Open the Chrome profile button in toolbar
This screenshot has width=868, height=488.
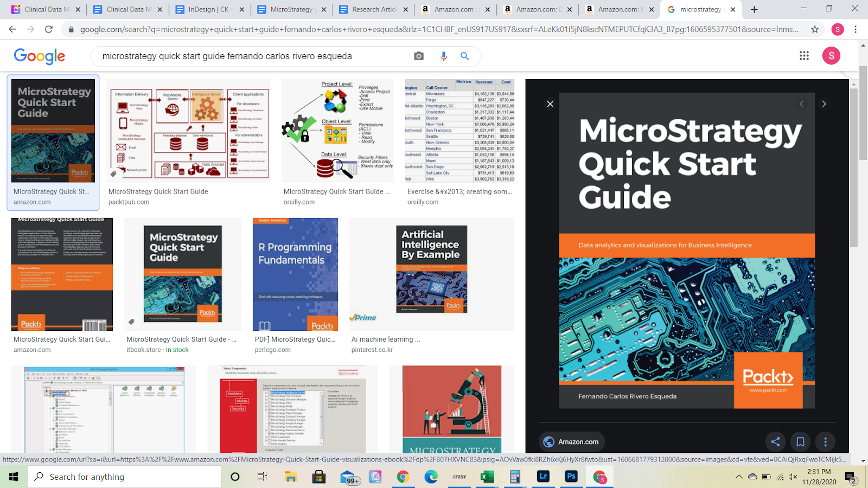pyautogui.click(x=838, y=29)
